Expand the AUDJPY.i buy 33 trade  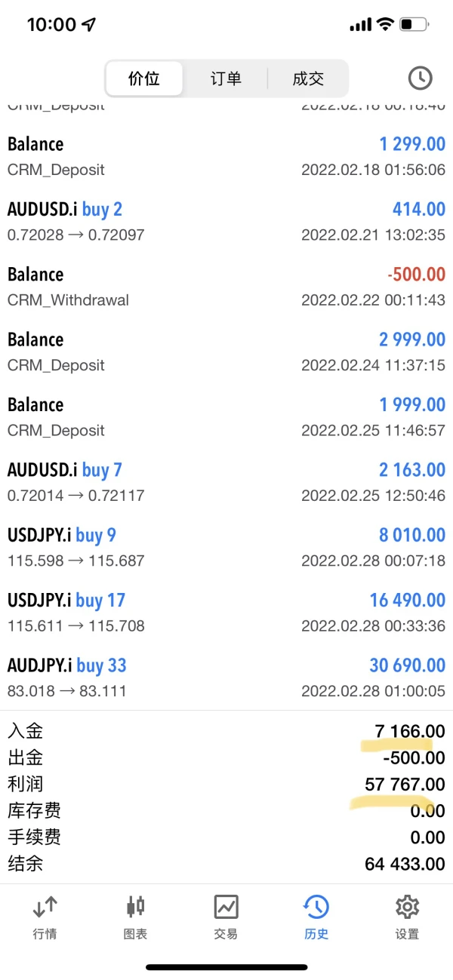[x=226, y=677]
